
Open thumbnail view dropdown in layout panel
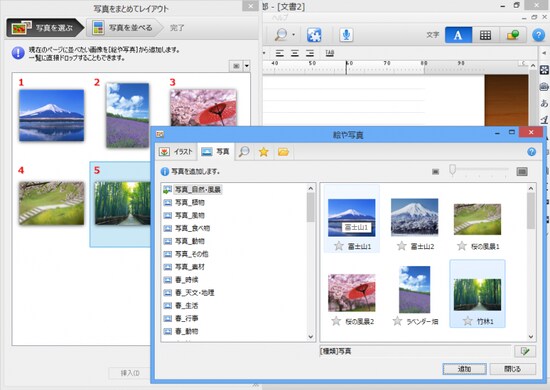pos(247,66)
